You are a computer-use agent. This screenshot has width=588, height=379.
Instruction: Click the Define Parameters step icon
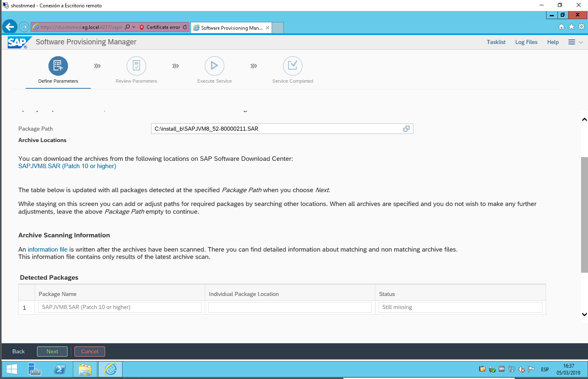tap(58, 66)
